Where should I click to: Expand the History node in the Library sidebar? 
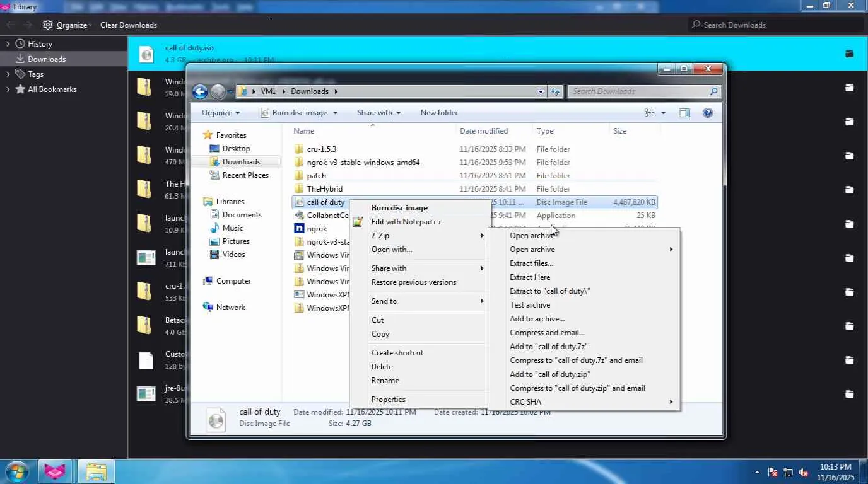8,44
